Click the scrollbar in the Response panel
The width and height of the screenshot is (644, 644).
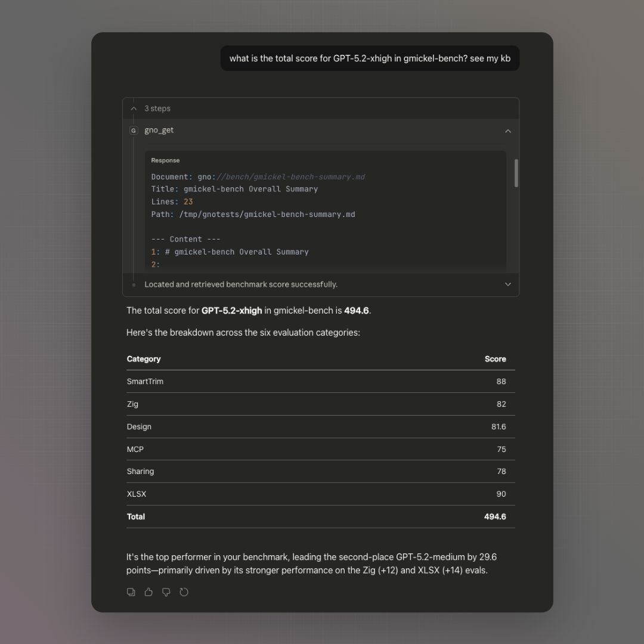(516, 173)
